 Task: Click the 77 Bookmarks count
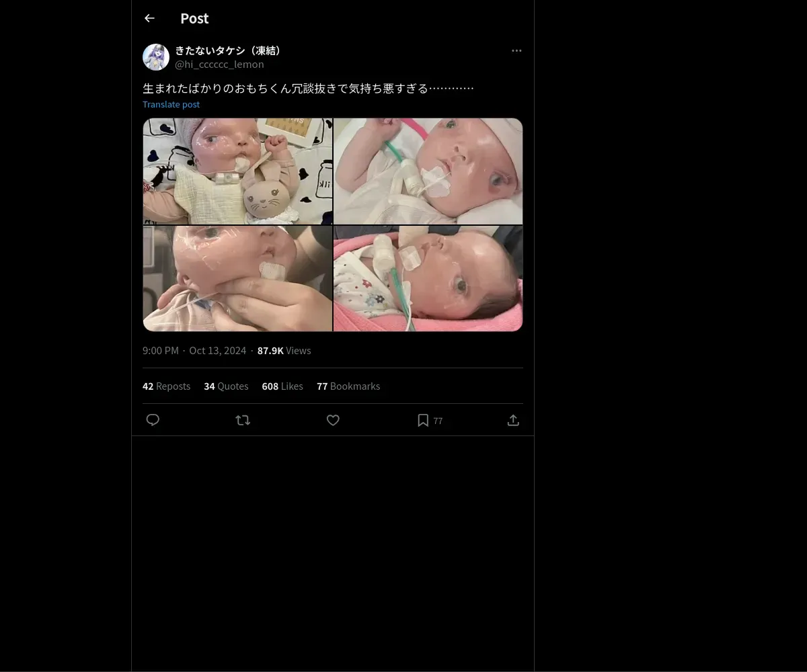(348, 386)
